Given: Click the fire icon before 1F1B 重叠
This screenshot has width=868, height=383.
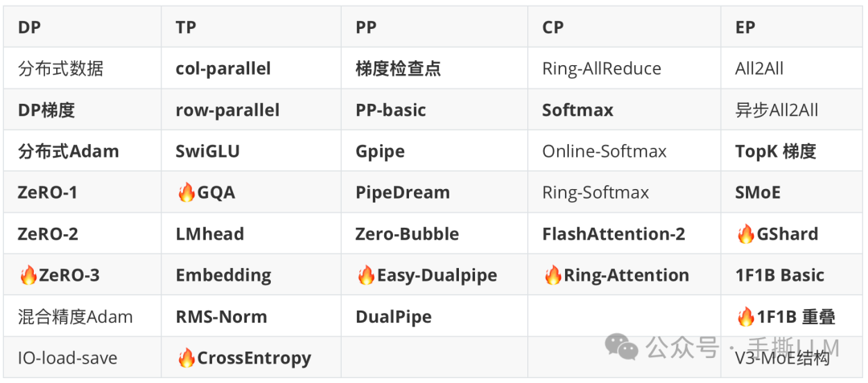Looking at the screenshot, I should coord(746,318).
